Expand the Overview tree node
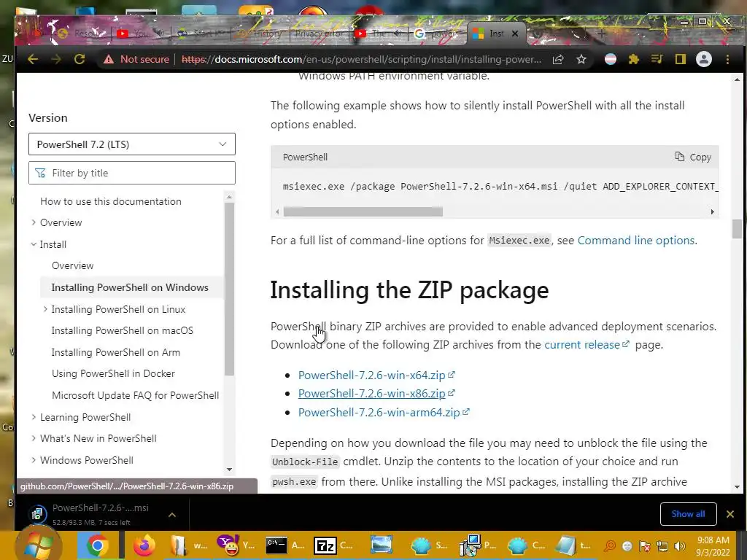Screen dimensions: 747x560 point(34,222)
